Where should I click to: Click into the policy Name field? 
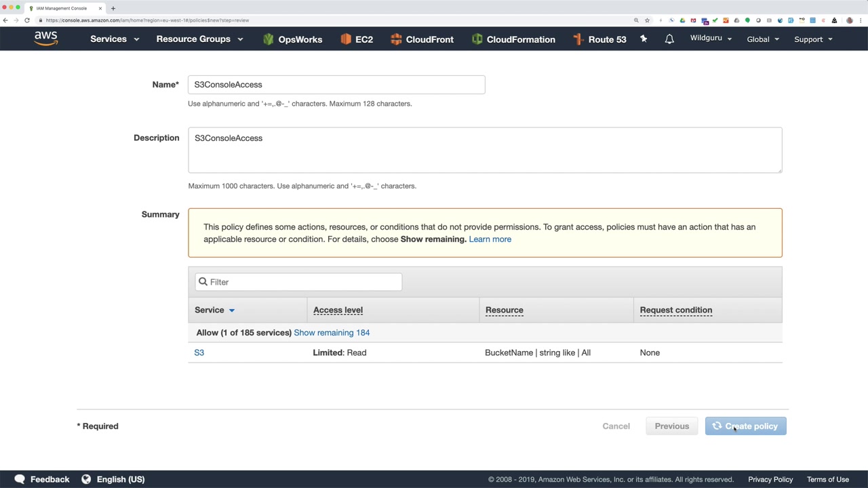coord(336,85)
